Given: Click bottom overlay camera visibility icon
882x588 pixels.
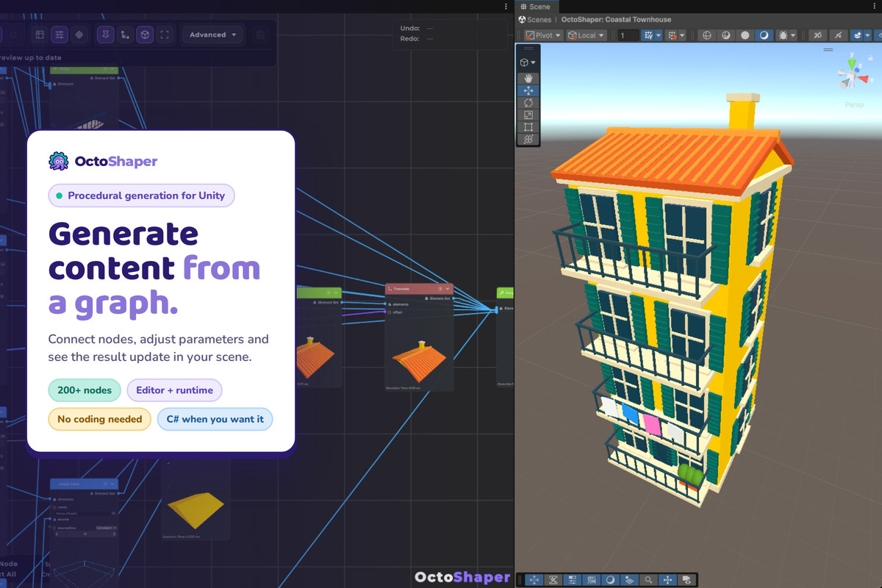Looking at the screenshot, I should [x=686, y=580].
